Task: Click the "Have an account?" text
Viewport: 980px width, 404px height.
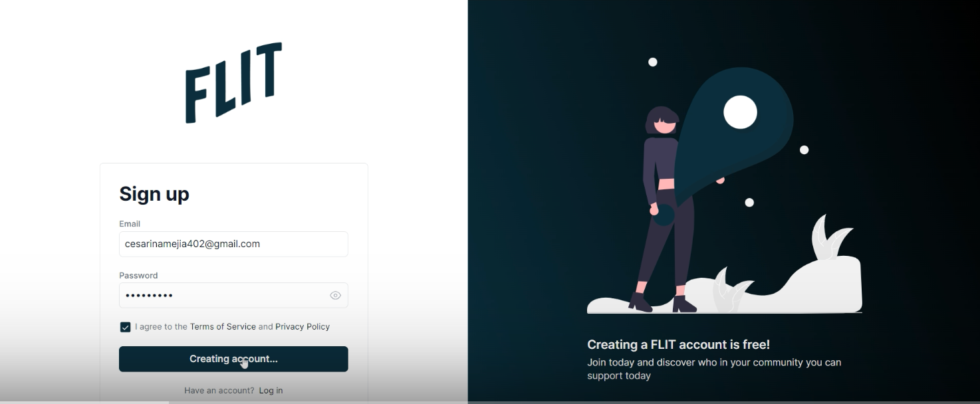Action: coord(219,391)
